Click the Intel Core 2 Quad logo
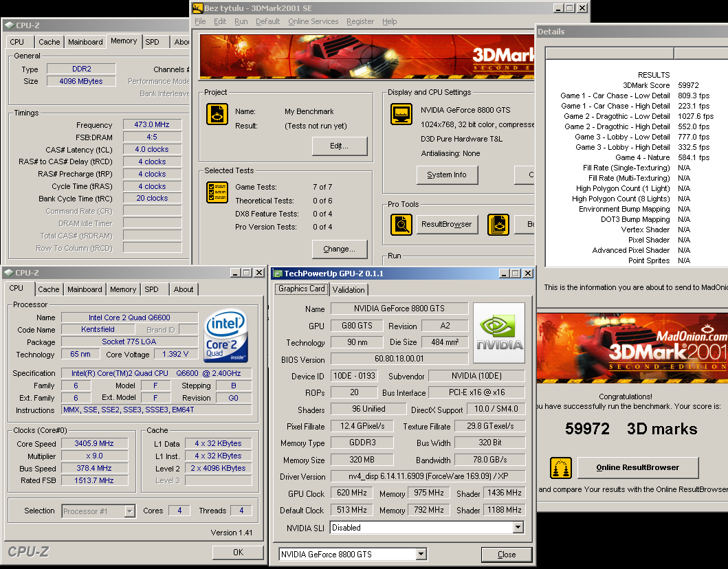This screenshot has height=569, width=728. coord(225,335)
